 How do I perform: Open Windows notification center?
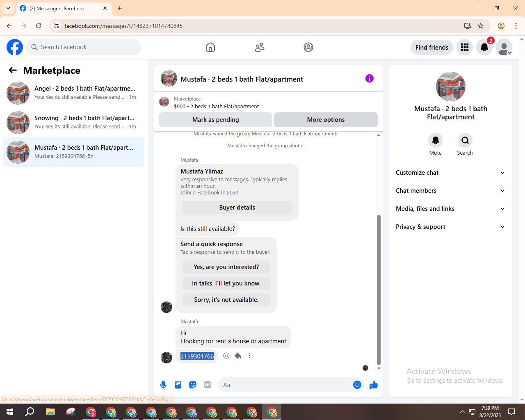[511, 412]
